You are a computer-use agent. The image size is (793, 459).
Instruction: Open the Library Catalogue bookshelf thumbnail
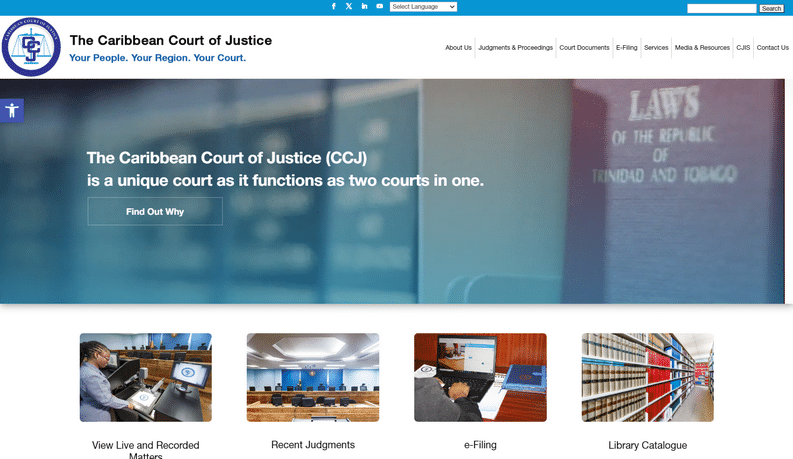(647, 377)
